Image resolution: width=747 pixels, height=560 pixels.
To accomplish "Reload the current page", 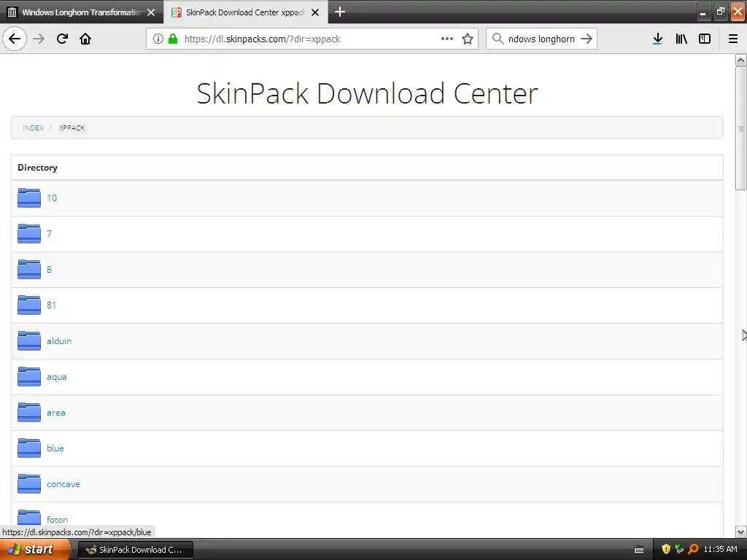I will 62,39.
